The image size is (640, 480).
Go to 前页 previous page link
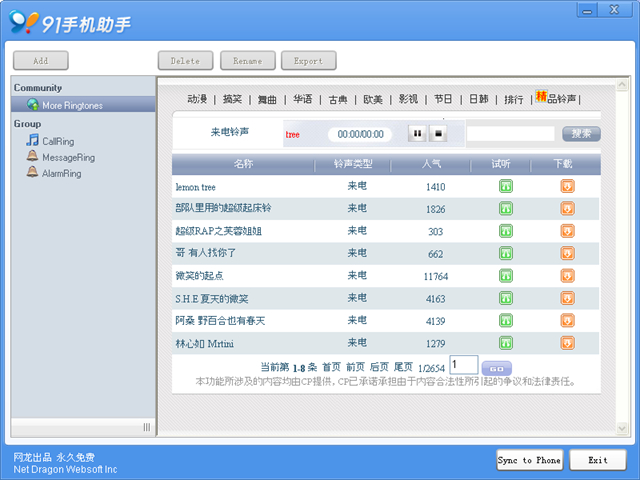coord(355,367)
